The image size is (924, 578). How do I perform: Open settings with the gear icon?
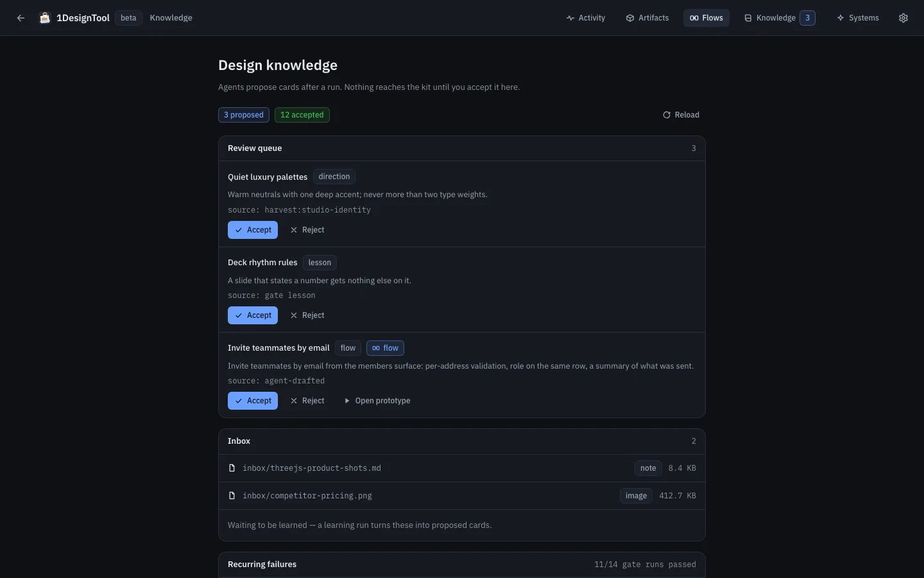[x=903, y=18]
